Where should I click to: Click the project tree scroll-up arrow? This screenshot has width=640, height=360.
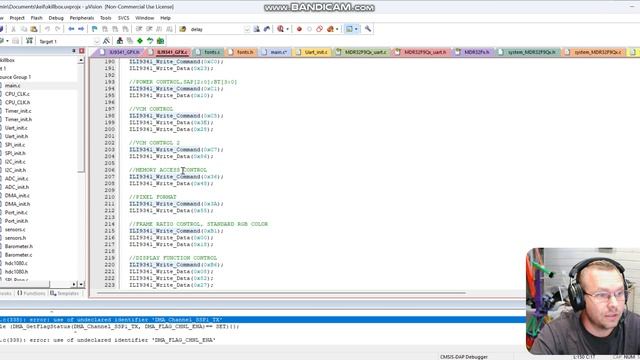[81, 60]
